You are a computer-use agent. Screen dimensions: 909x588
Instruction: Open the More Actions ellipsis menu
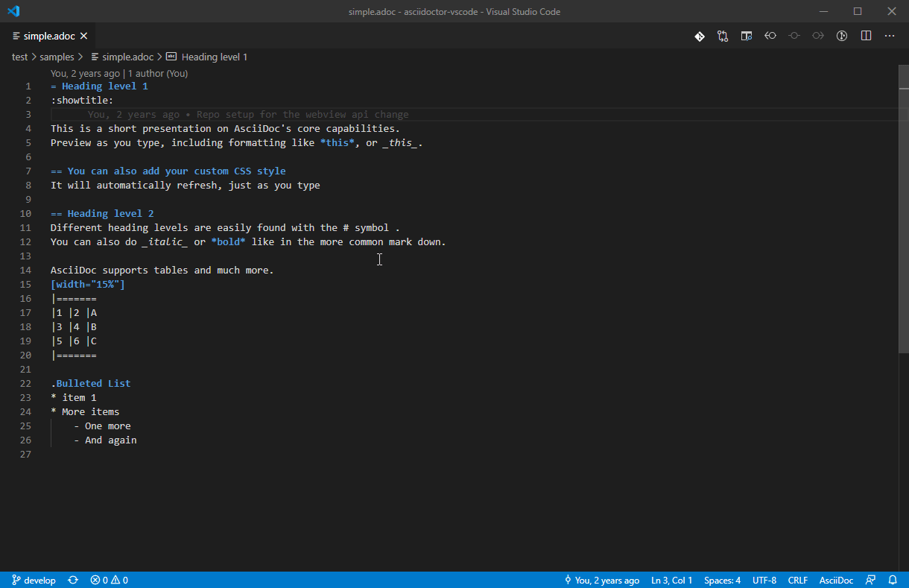click(890, 36)
